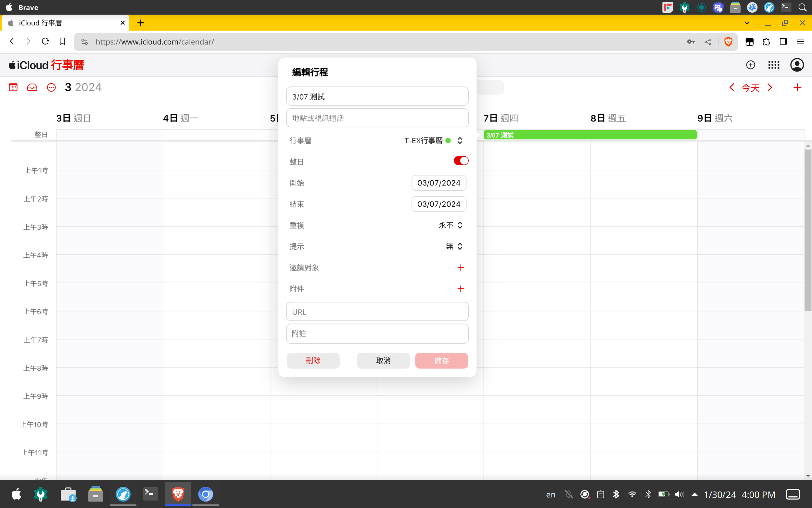Open the more options ellipsis icon
Screen dimensions: 812x508
pos(51,87)
